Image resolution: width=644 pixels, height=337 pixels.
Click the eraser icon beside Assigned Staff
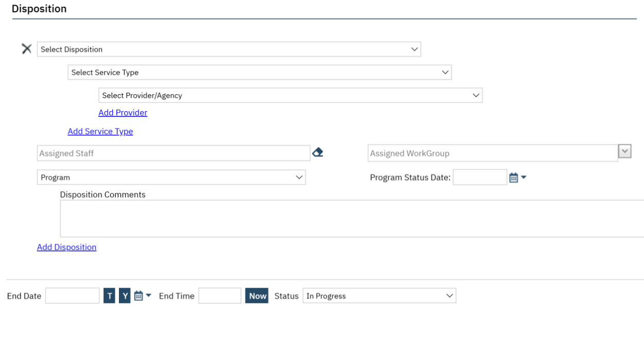pyautogui.click(x=318, y=152)
